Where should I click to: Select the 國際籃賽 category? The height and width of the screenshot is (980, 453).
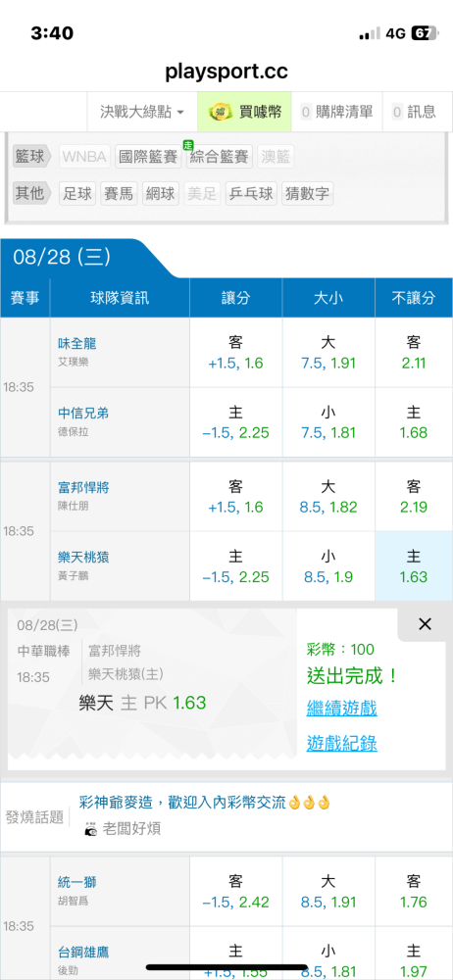(148, 156)
